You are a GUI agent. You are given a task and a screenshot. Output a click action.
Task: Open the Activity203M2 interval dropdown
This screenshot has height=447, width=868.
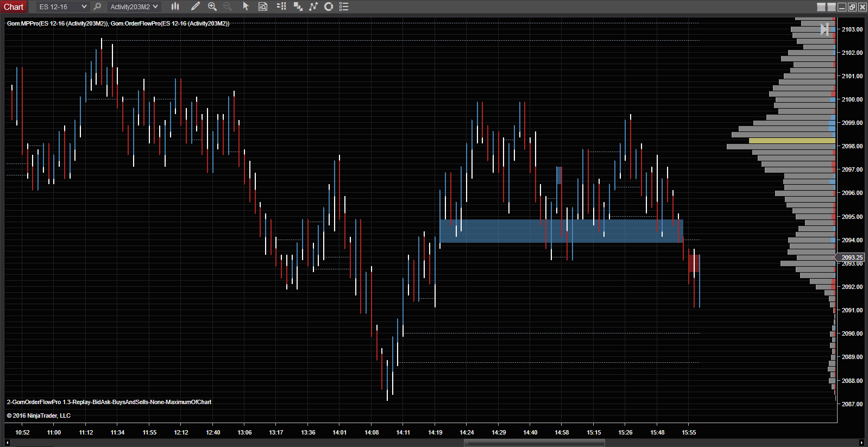click(x=134, y=7)
